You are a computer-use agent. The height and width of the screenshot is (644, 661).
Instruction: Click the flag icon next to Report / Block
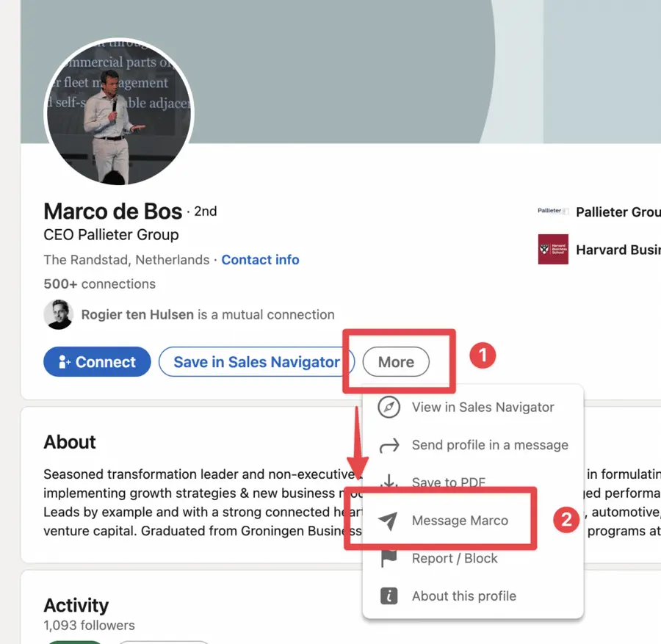pyautogui.click(x=389, y=558)
